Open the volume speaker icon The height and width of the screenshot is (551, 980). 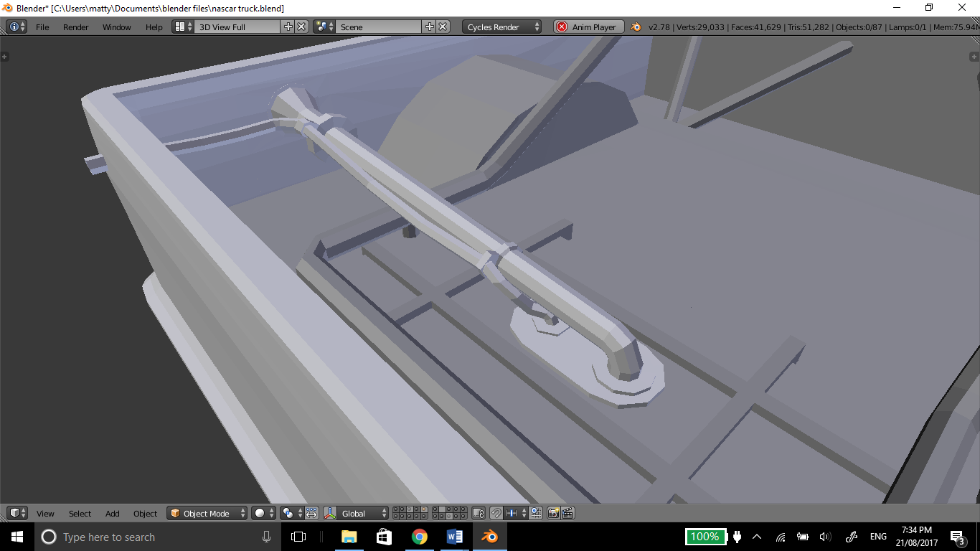825,537
